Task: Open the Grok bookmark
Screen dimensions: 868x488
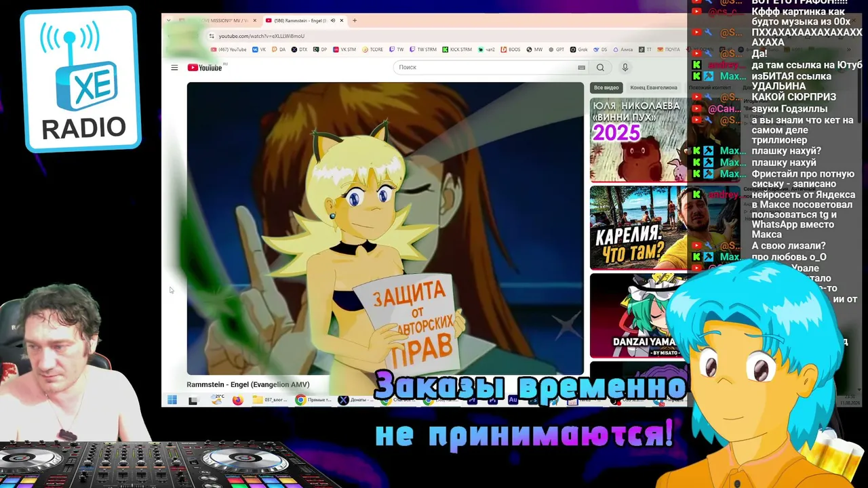Action: [x=578, y=49]
